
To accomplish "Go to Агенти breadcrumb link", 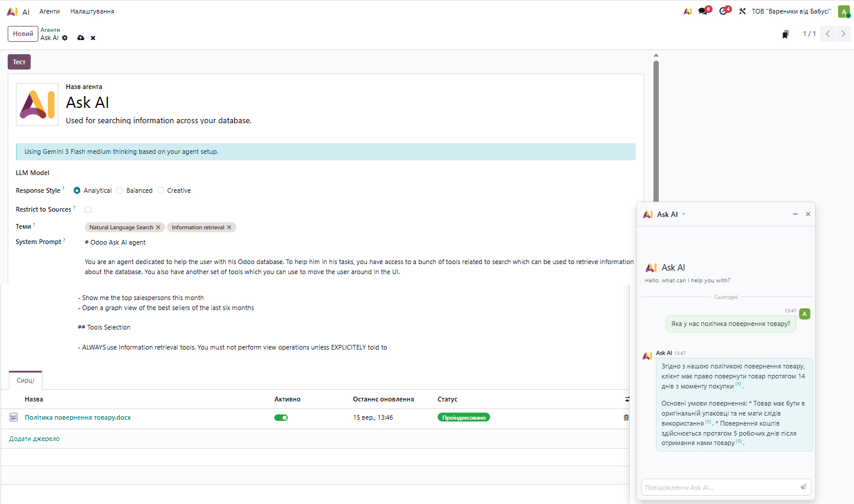I will (x=50, y=30).
